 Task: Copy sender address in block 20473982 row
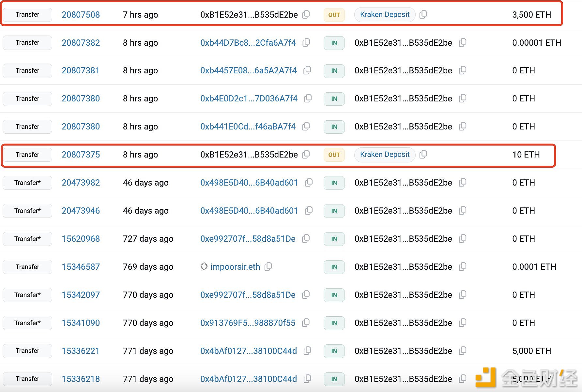click(309, 182)
